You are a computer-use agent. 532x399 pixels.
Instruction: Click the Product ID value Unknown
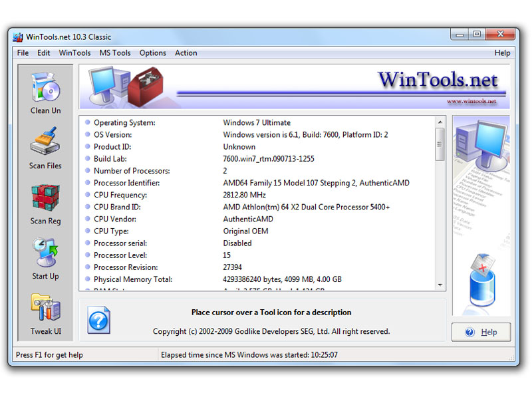point(239,147)
